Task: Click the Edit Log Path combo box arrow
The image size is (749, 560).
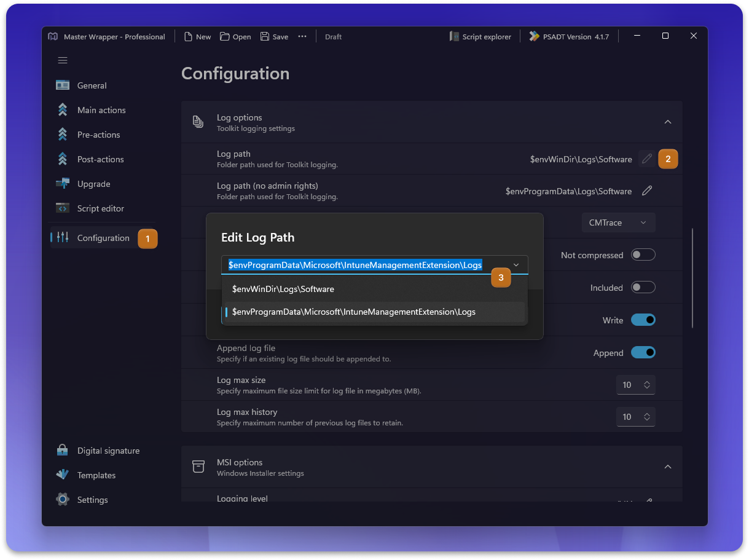Action: (516, 265)
